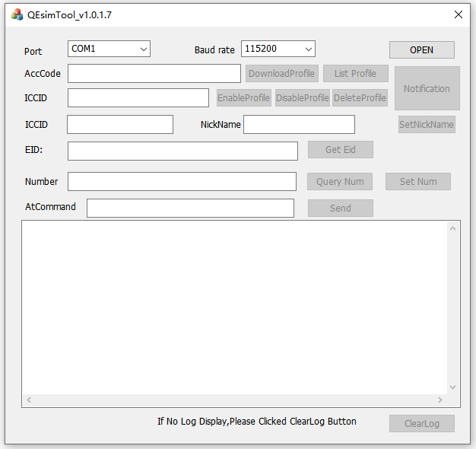
Task: Close the QEsimTool window
Action: click(458, 14)
